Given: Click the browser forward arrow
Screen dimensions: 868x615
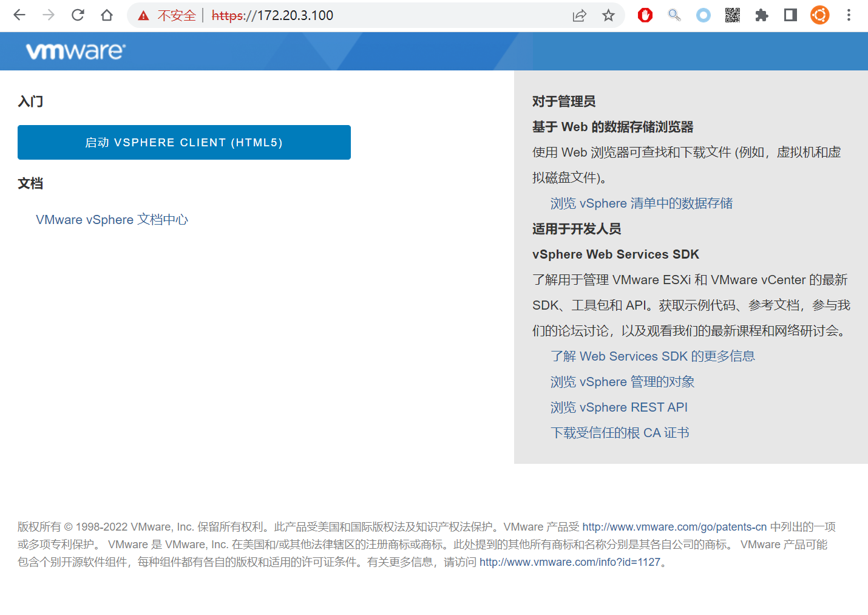Looking at the screenshot, I should [49, 15].
